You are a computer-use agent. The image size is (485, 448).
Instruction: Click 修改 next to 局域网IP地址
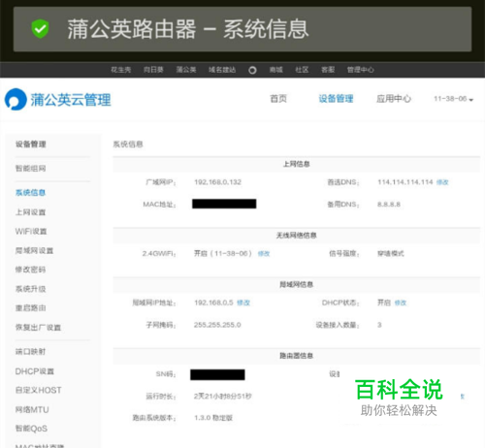(x=243, y=303)
